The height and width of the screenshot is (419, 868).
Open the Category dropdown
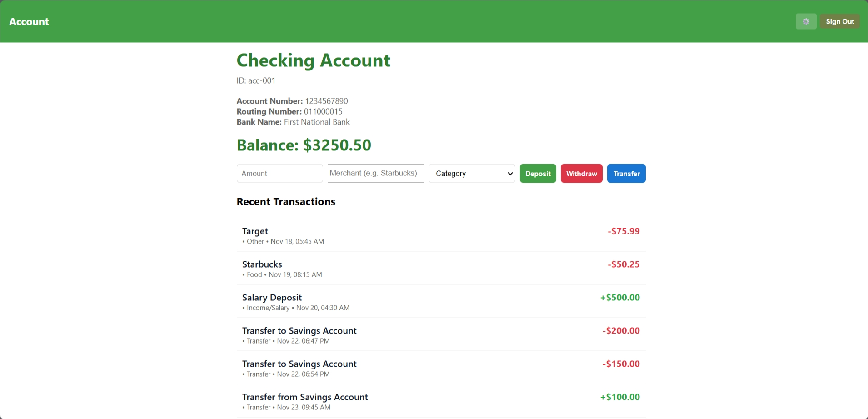coord(471,173)
